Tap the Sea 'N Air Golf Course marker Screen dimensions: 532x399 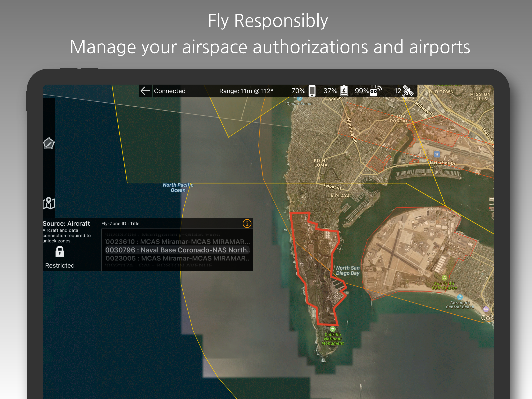444,278
